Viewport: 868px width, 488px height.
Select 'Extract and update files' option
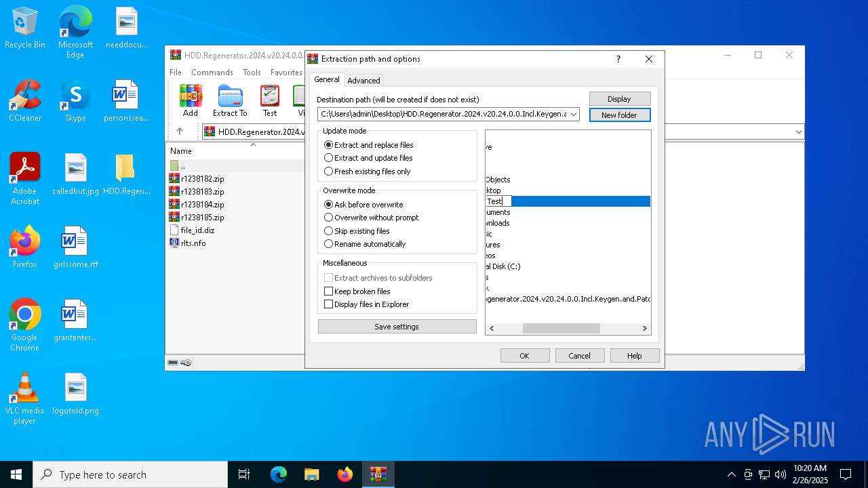[368, 158]
